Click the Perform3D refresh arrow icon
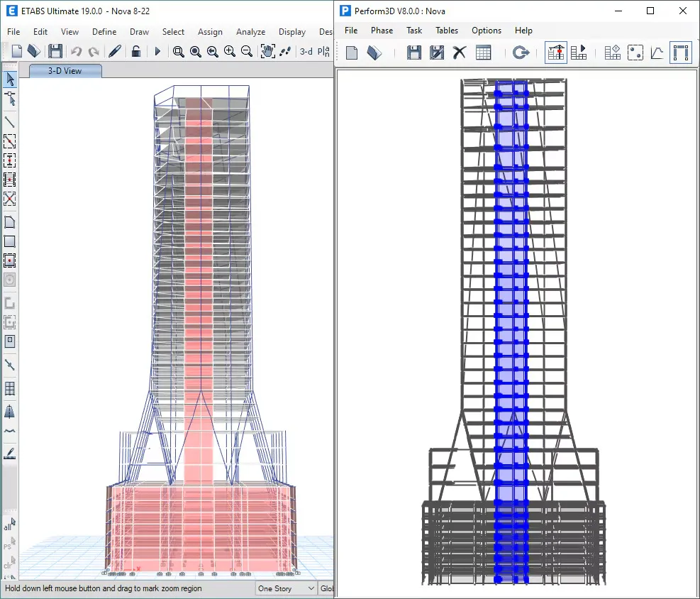 click(521, 53)
